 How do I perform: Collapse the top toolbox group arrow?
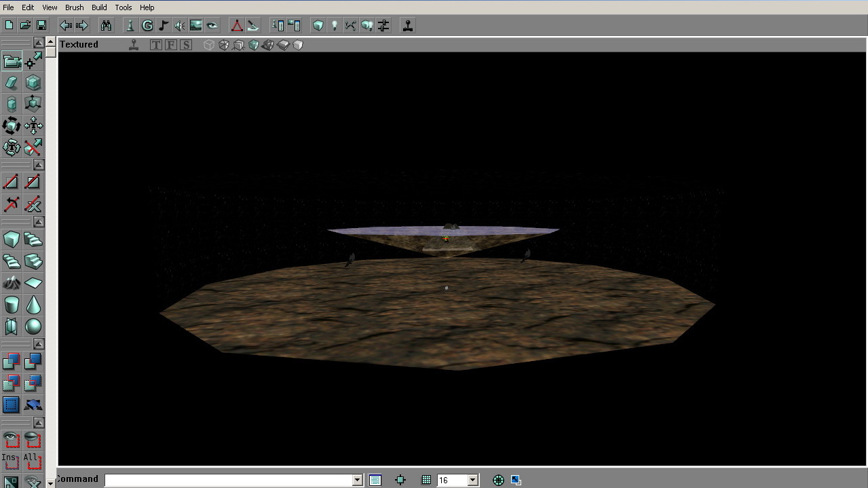[x=39, y=43]
